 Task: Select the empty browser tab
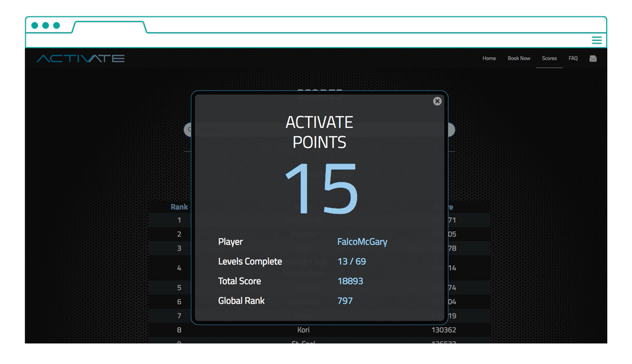109,27
